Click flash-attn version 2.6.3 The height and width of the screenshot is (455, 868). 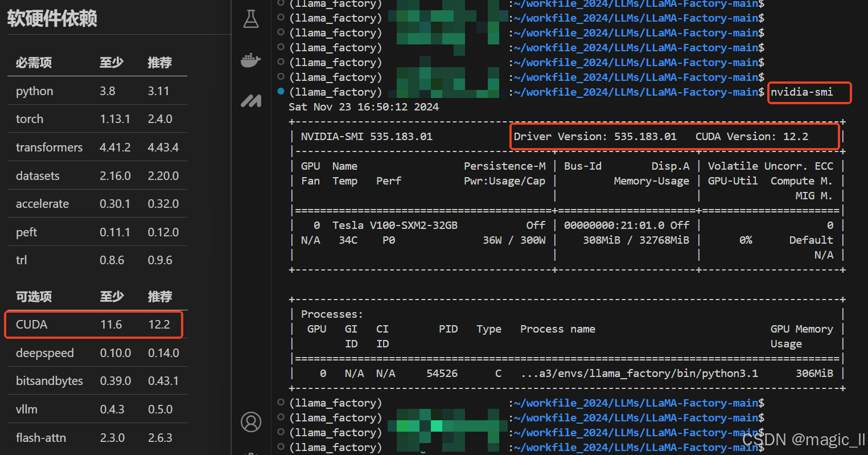pyautogui.click(x=160, y=438)
